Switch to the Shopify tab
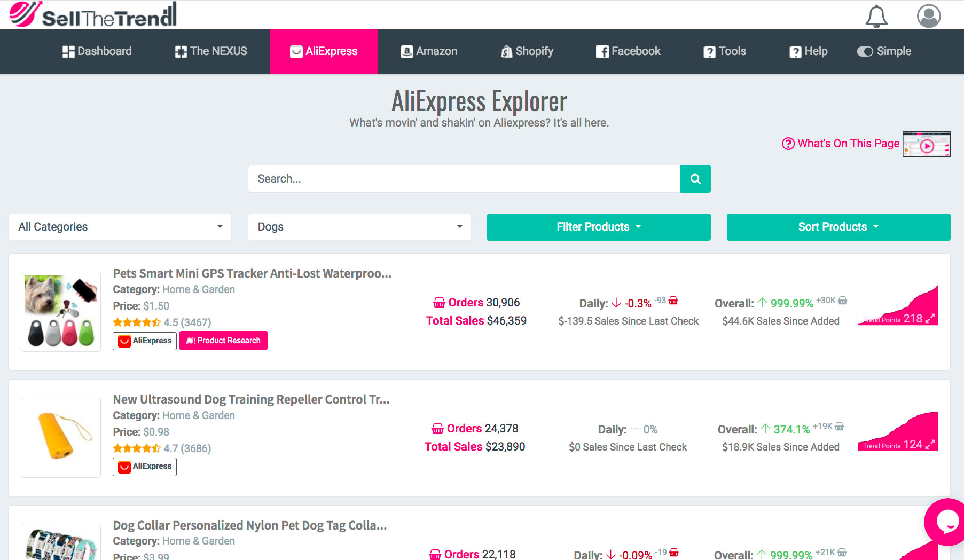 (527, 51)
